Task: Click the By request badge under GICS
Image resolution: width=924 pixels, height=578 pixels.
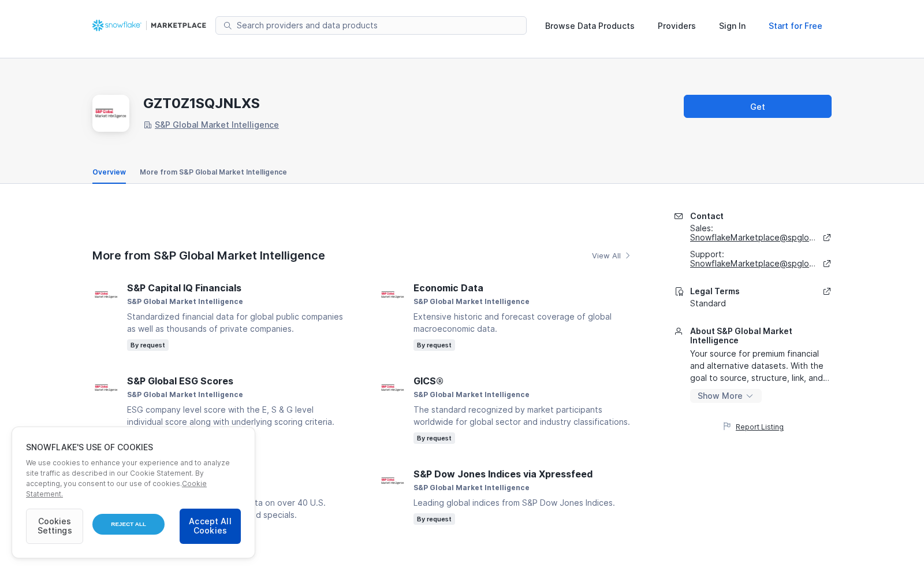Action: pyautogui.click(x=434, y=438)
